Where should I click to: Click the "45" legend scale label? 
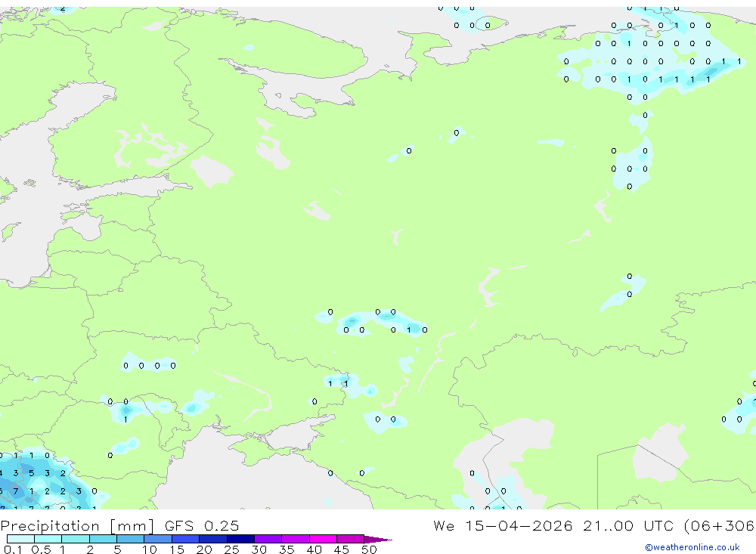pos(342,549)
